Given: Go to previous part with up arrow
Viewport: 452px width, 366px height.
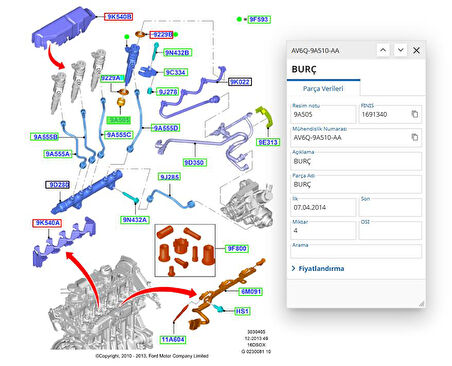Looking at the screenshot, I should click(383, 50).
